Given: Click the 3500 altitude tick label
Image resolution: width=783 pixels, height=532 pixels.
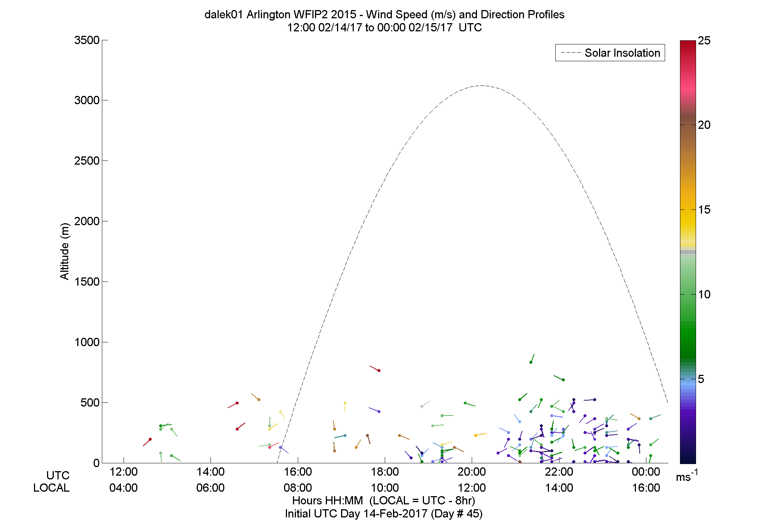Looking at the screenshot, I should (x=87, y=40).
